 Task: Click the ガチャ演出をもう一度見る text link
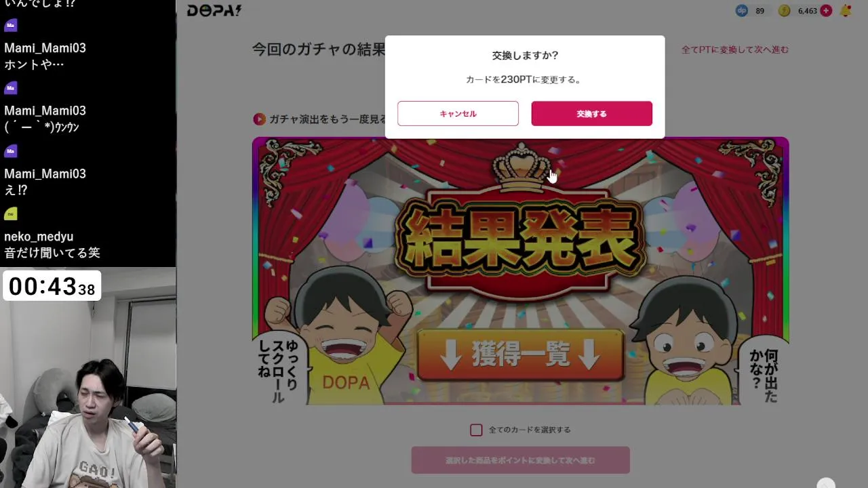328,119
